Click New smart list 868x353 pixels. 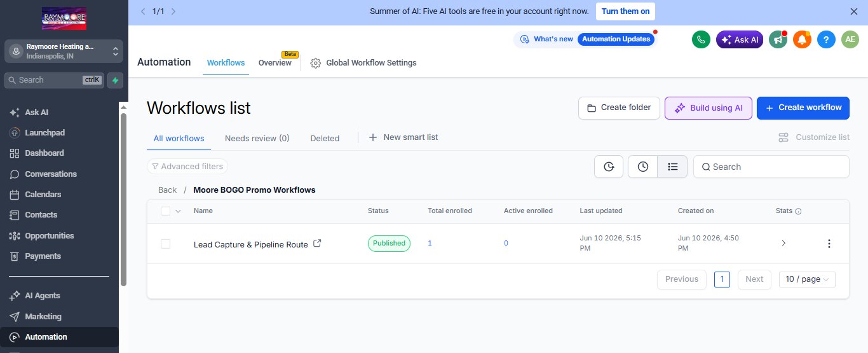pyautogui.click(x=403, y=137)
